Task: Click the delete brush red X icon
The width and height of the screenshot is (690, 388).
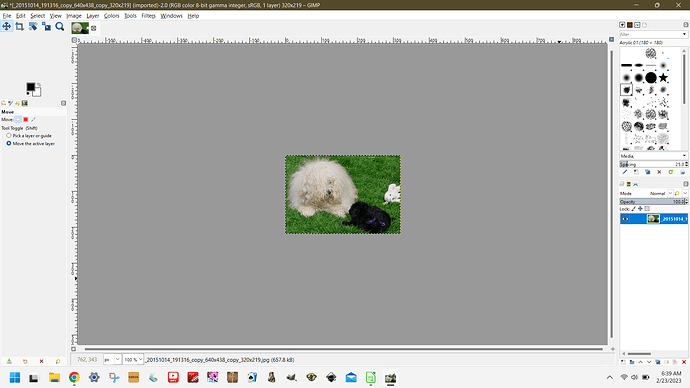Action: pyautogui.click(x=659, y=172)
